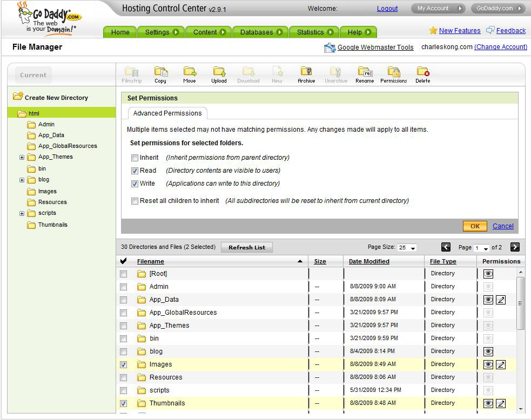The image size is (531, 420).
Task: Uncheck the Write permission checkbox
Action: coord(135,184)
